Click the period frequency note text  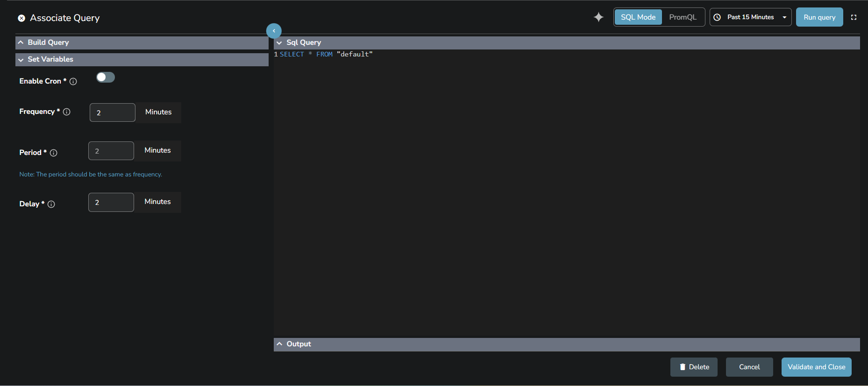[x=91, y=175]
